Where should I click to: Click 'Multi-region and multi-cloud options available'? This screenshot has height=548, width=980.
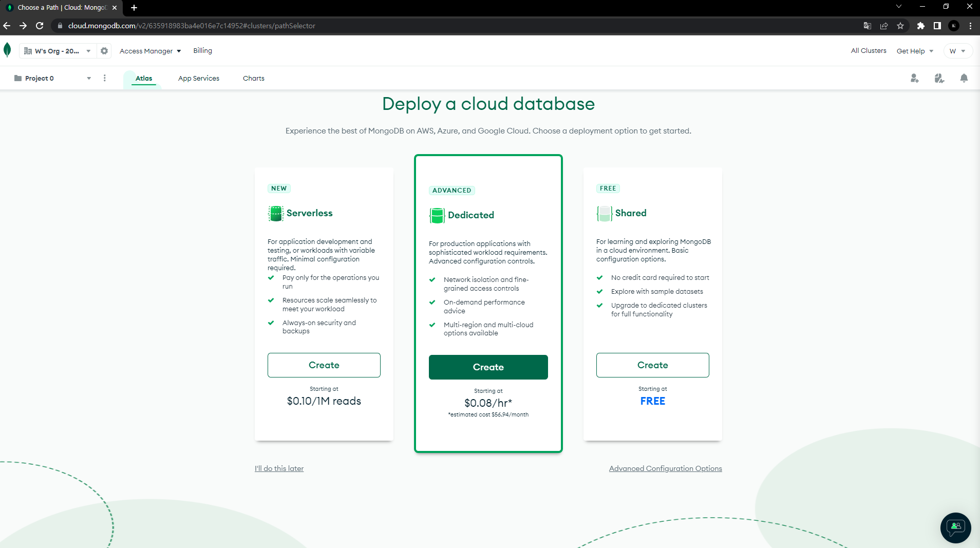pos(488,329)
